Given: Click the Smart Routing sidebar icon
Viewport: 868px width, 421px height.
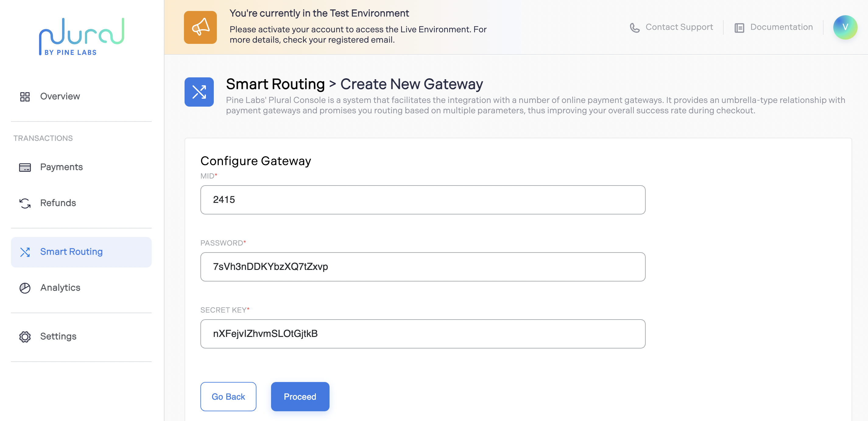Looking at the screenshot, I should tap(25, 252).
